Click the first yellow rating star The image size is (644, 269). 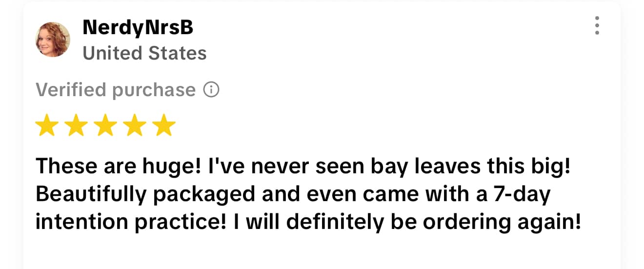coord(47,125)
